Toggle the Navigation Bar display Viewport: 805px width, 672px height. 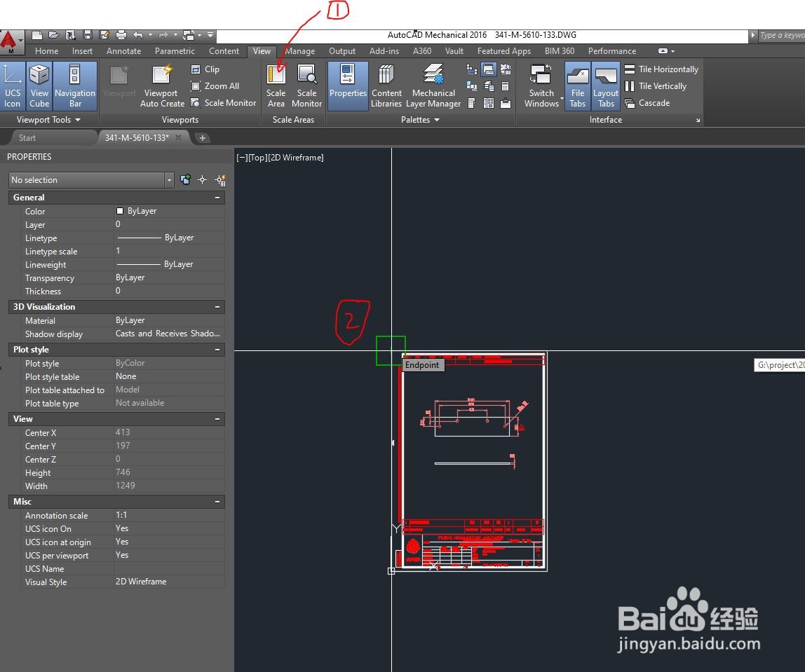point(75,85)
